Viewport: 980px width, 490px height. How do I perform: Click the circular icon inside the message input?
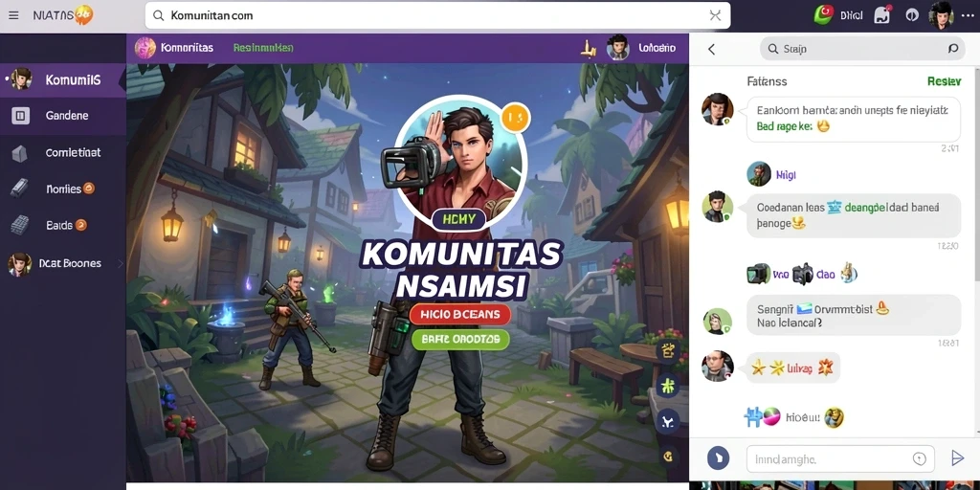pos(919,458)
